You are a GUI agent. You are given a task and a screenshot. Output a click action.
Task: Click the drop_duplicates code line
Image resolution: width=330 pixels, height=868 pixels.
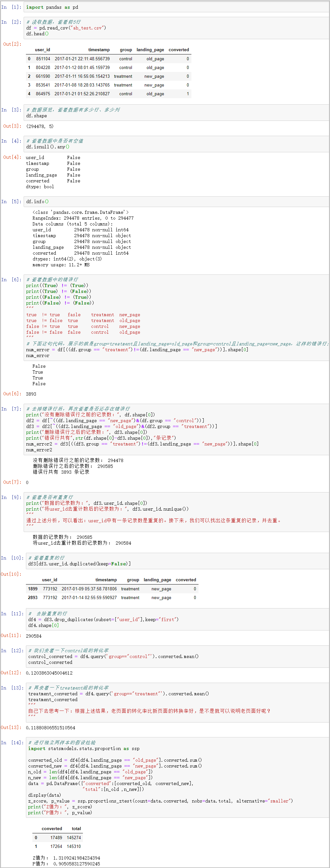pos(103,620)
